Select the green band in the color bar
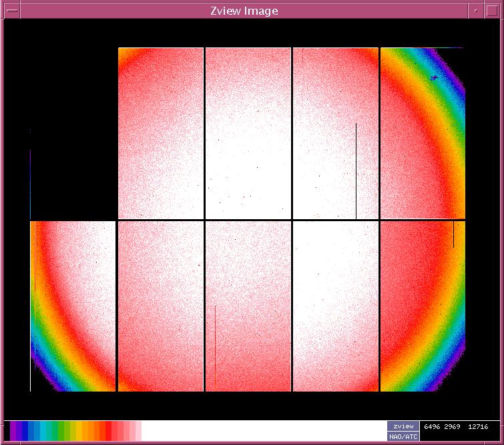Screen dimensions: 504x445 tap(63, 431)
